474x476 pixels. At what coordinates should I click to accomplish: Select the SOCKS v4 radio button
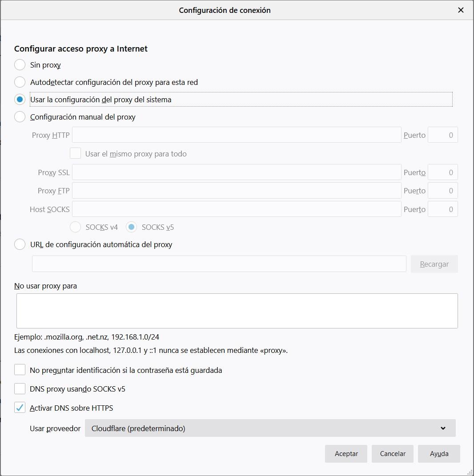point(76,227)
